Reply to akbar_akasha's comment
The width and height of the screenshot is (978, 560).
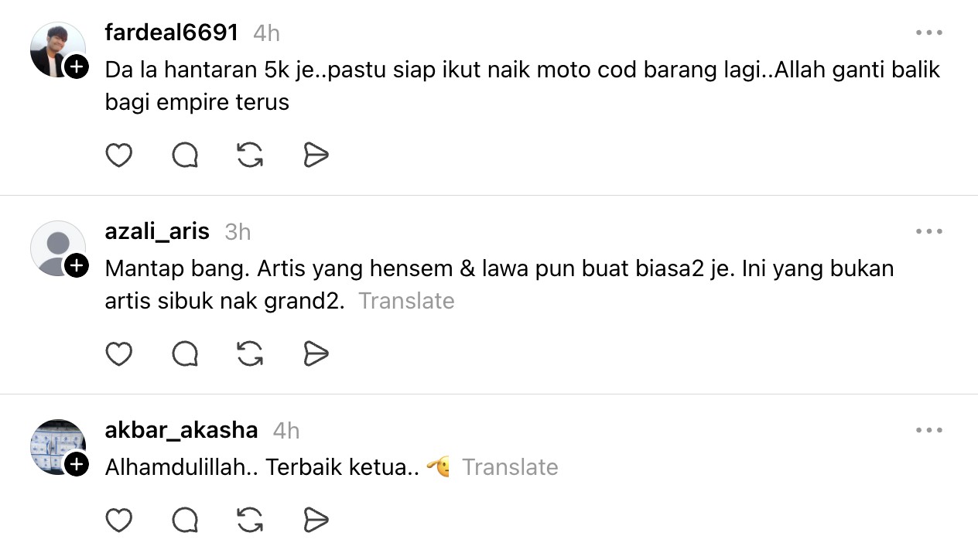pyautogui.click(x=185, y=521)
